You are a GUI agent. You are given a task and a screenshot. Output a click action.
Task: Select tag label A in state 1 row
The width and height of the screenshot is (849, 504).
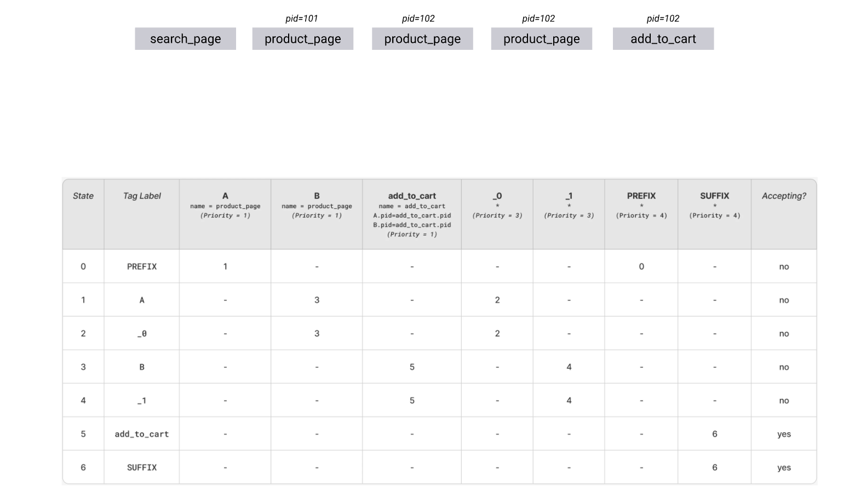click(142, 300)
